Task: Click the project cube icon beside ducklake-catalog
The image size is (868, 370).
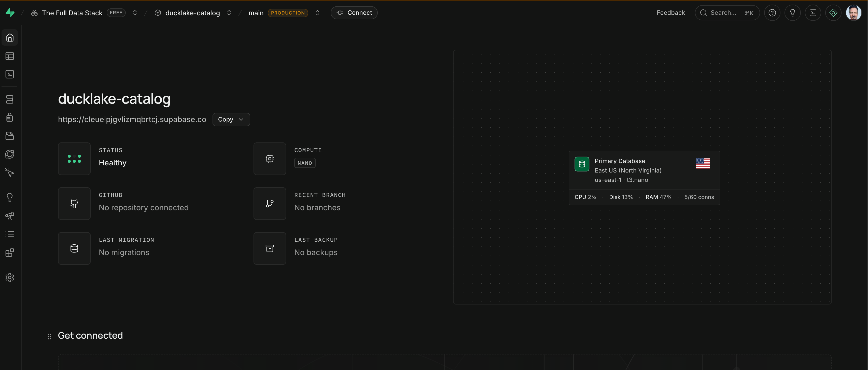Action: pos(158,13)
